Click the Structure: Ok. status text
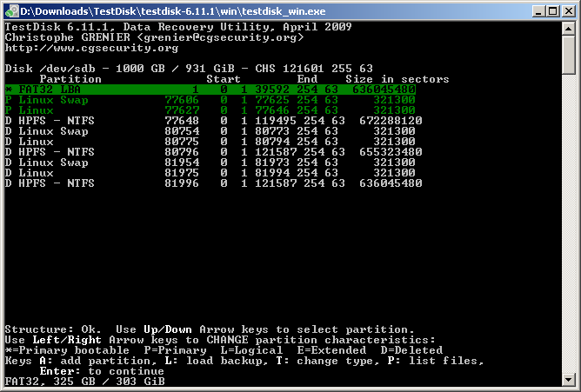Screen dimensions: 581x392 click(x=53, y=329)
